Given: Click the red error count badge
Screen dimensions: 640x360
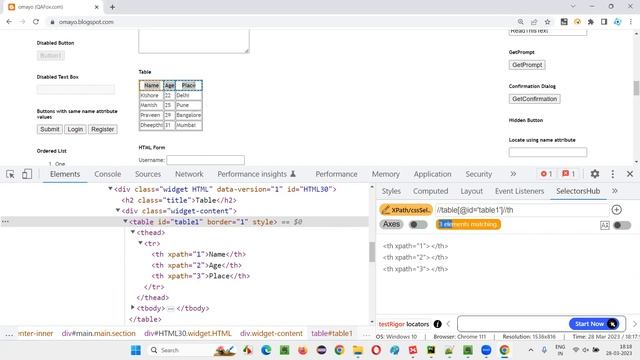Looking at the screenshot, I should [x=547, y=174].
